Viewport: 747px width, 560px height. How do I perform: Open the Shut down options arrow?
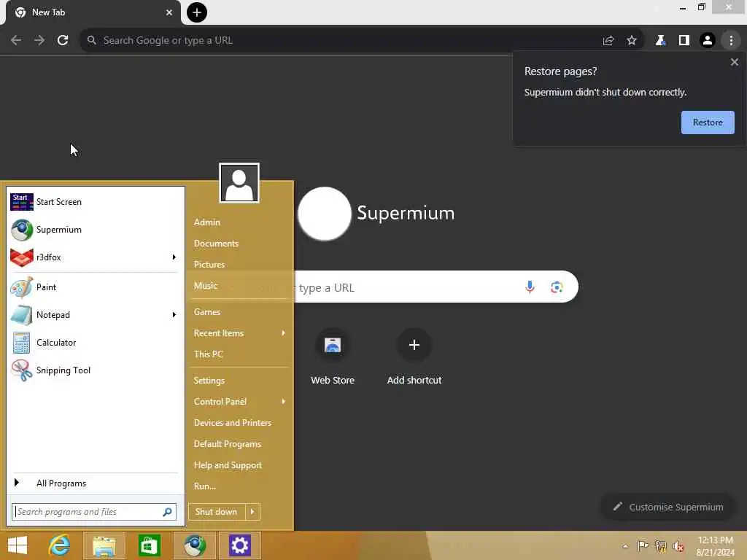pyautogui.click(x=253, y=512)
